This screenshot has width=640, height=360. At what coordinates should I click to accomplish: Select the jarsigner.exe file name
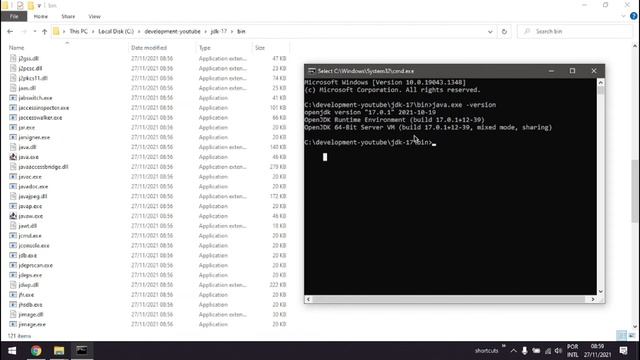(x=34, y=137)
